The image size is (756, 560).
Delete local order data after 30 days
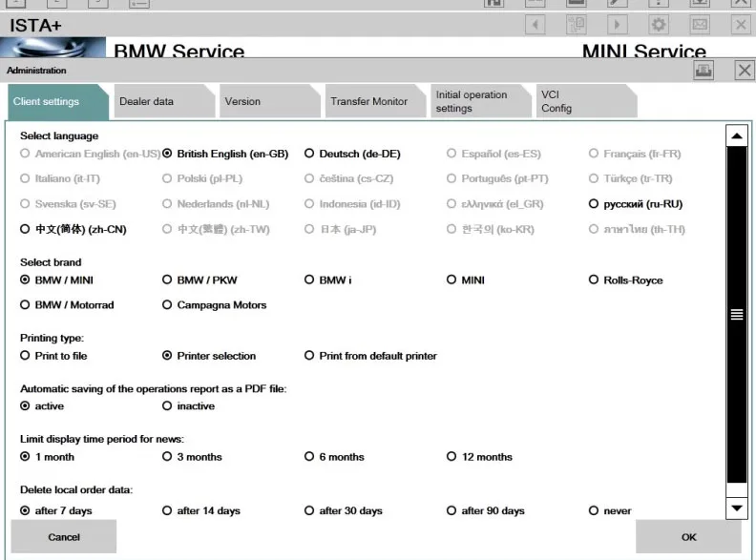pyautogui.click(x=344, y=510)
